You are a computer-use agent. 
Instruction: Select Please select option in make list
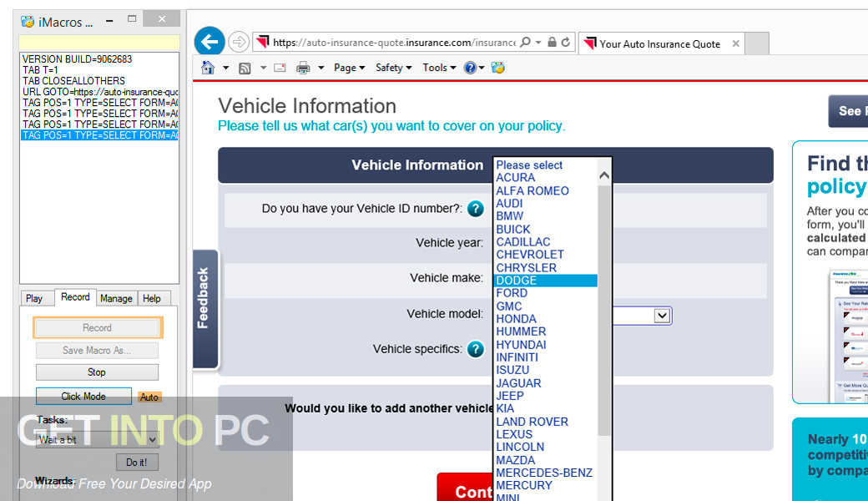tap(545, 165)
